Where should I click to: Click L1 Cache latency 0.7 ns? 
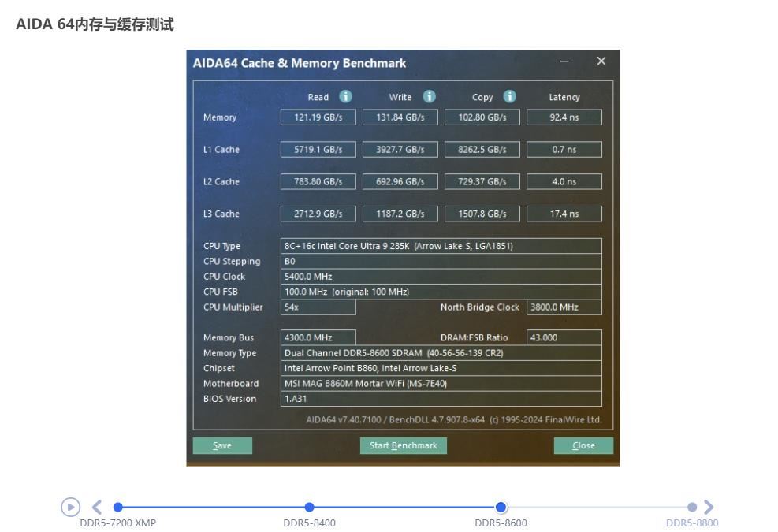pos(564,150)
